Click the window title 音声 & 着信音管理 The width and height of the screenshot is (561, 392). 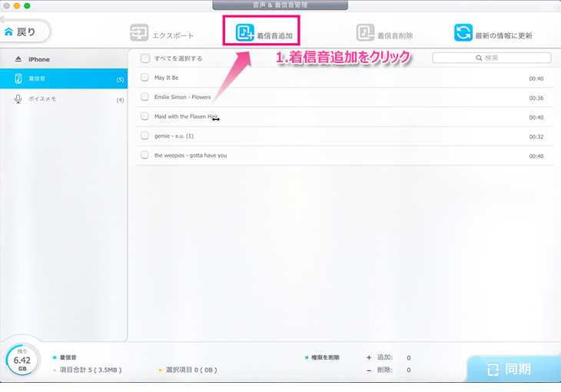[x=280, y=5]
